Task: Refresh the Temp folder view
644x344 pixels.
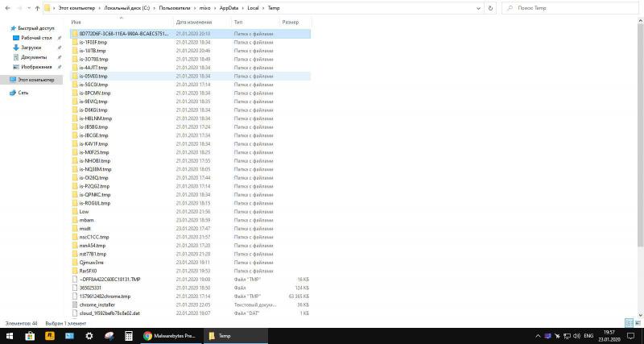Action: 490,7
